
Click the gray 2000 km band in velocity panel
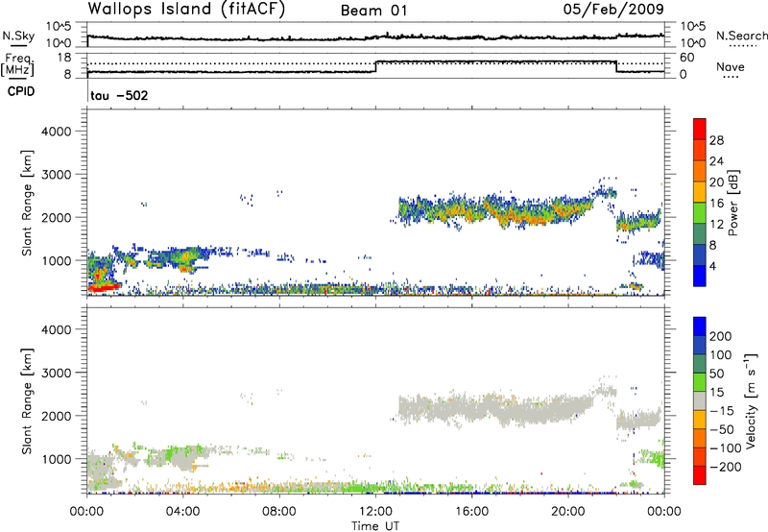coord(494,409)
